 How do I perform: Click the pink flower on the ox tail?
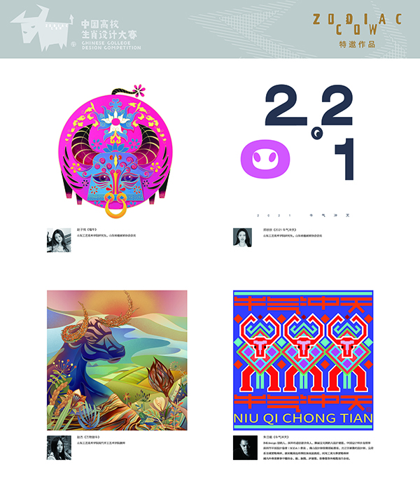pyautogui.click(x=139, y=90)
